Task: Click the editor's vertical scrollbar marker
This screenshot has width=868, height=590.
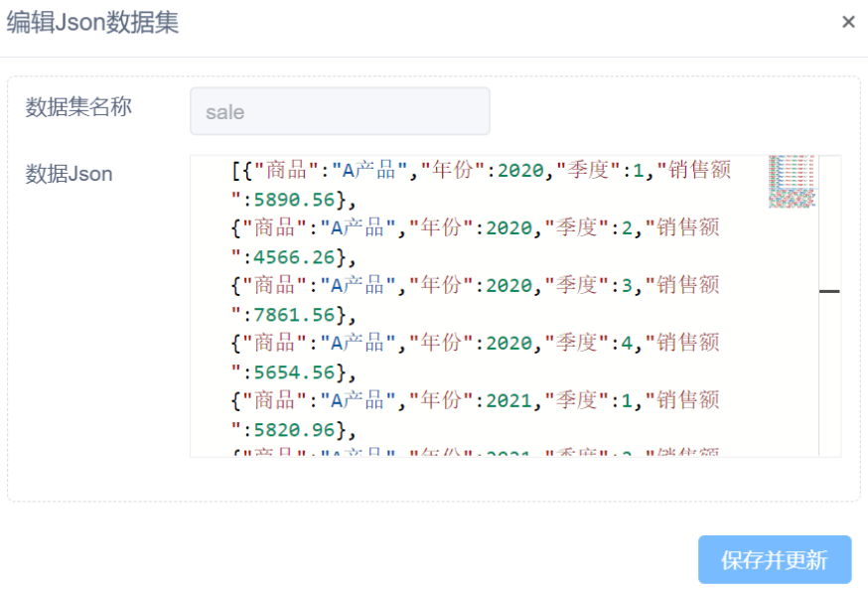Action: (829, 291)
